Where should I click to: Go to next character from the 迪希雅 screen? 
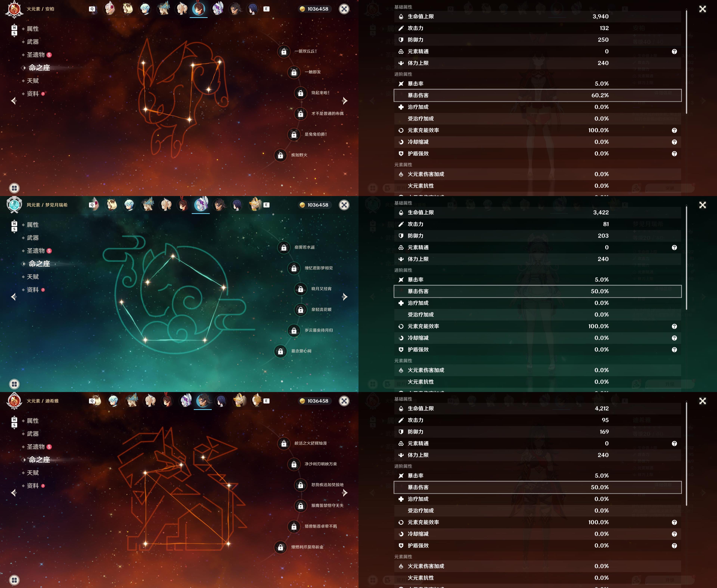(345, 493)
